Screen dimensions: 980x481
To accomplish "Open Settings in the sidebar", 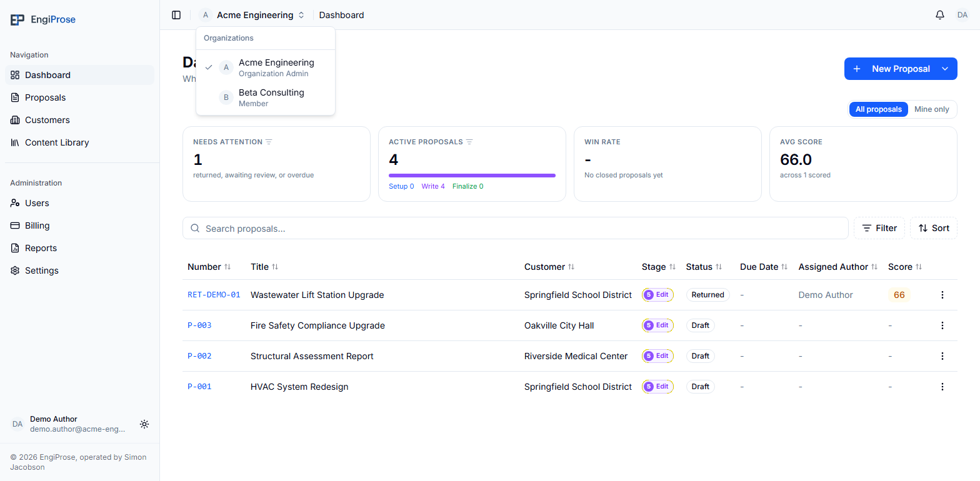I will 79,270.
